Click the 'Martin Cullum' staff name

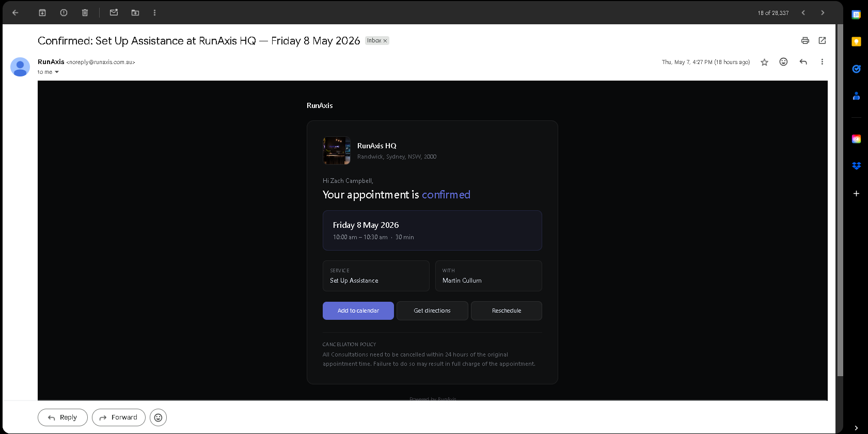(462, 281)
